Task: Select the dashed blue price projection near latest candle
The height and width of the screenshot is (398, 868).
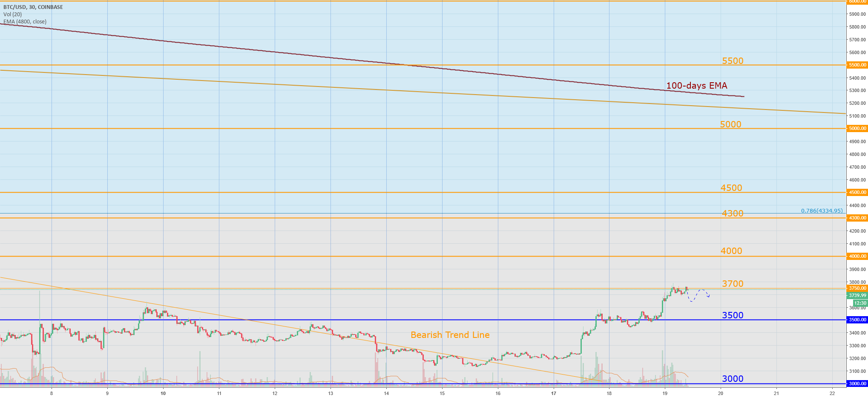Action: click(699, 296)
